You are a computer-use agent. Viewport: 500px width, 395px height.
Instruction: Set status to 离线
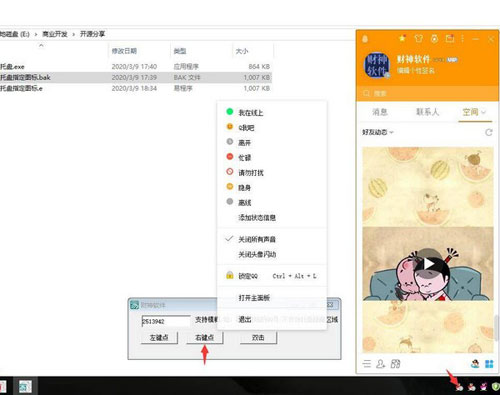272,202
